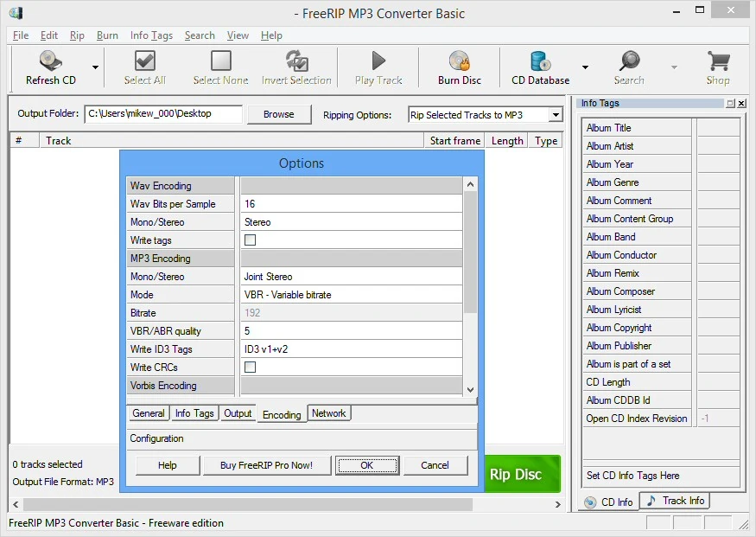Image resolution: width=756 pixels, height=537 pixels.
Task: Click the horizontal scrollbar right arrow
Action: tap(557, 504)
